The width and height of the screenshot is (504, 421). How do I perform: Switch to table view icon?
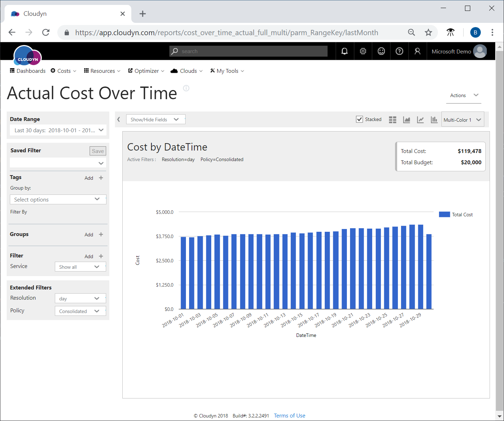393,120
